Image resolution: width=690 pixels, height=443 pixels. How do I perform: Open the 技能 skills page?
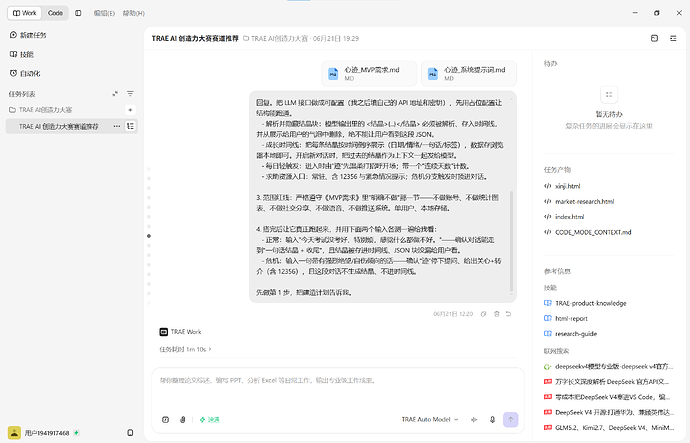[22, 54]
